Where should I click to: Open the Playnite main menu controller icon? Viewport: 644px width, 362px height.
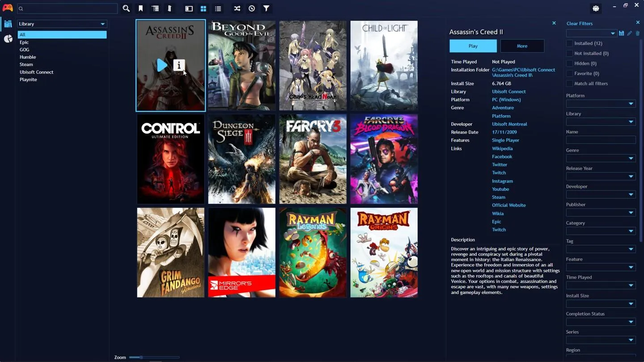[8, 8]
